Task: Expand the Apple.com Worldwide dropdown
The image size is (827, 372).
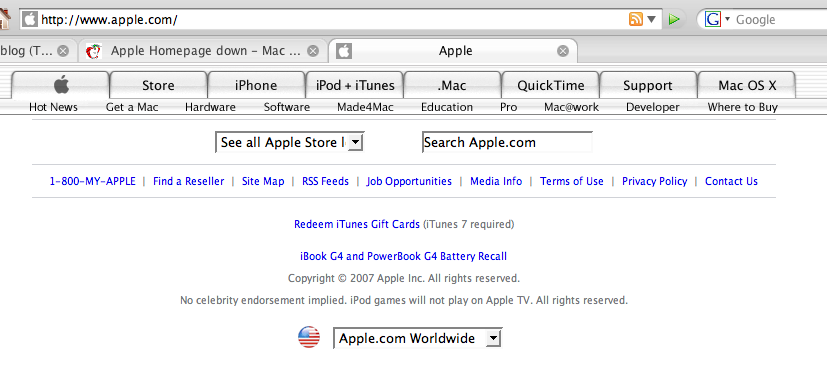Action: 417,338
